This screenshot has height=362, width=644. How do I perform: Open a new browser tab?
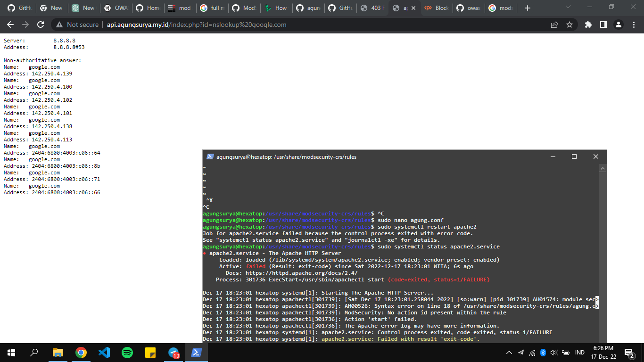tap(528, 8)
